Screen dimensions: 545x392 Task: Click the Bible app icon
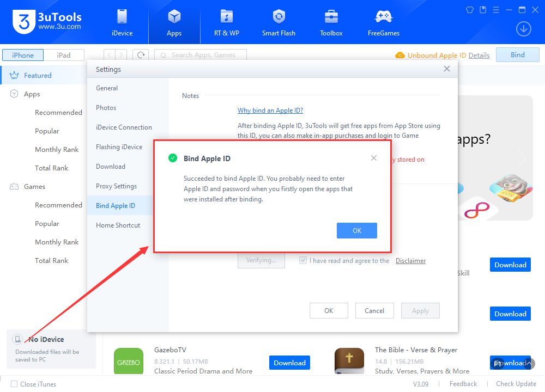pyautogui.click(x=349, y=361)
